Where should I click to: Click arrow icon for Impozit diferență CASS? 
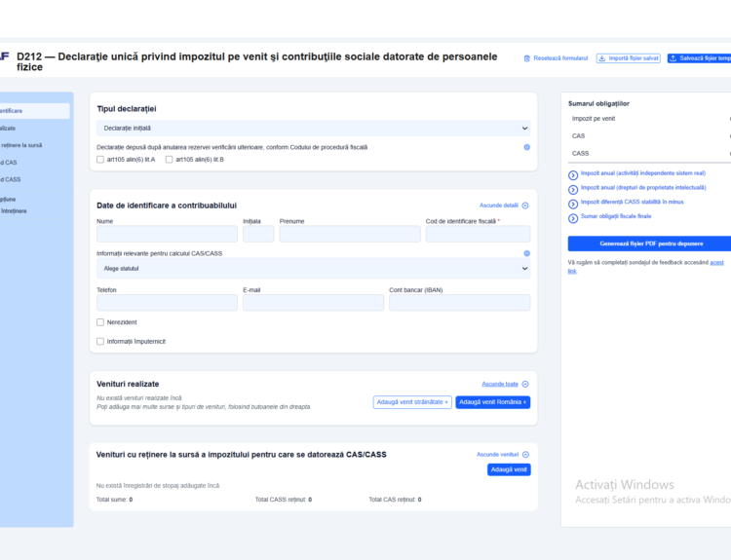click(573, 205)
